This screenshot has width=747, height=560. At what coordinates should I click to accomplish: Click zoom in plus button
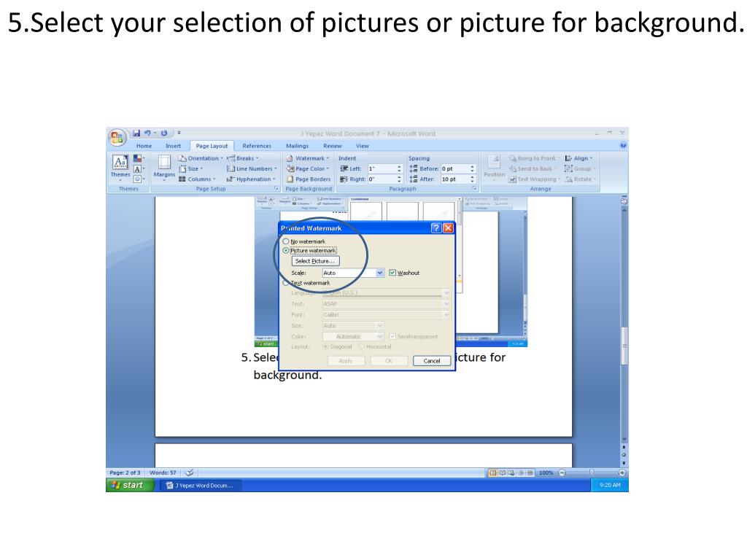[622, 472]
